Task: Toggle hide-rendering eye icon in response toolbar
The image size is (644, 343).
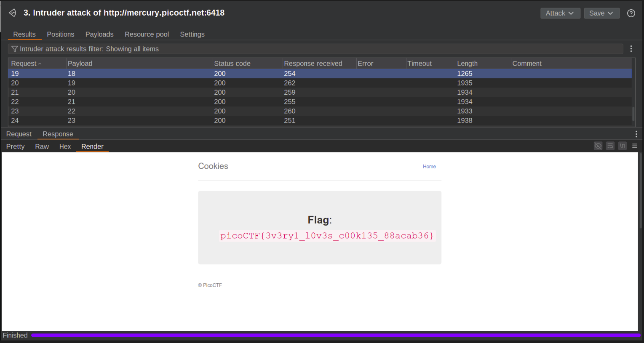Action: 598,146
